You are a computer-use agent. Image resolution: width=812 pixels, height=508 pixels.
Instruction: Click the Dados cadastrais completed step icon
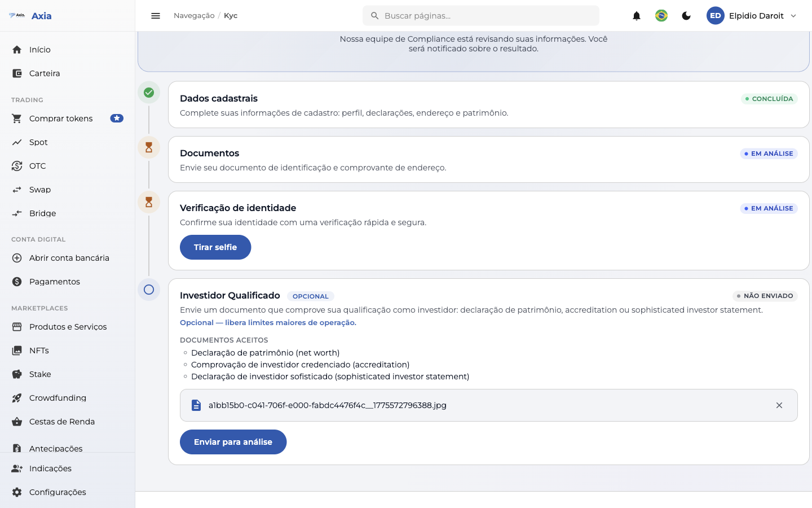point(149,93)
